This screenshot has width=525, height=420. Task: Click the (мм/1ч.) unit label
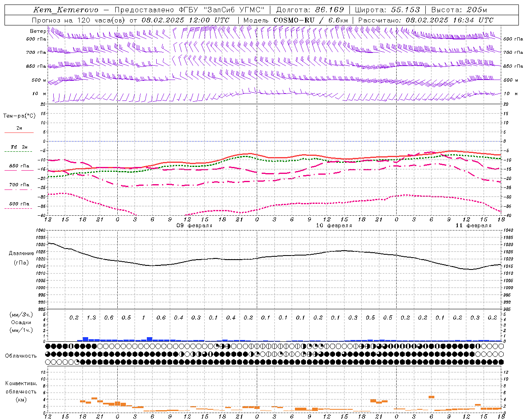point(21,330)
